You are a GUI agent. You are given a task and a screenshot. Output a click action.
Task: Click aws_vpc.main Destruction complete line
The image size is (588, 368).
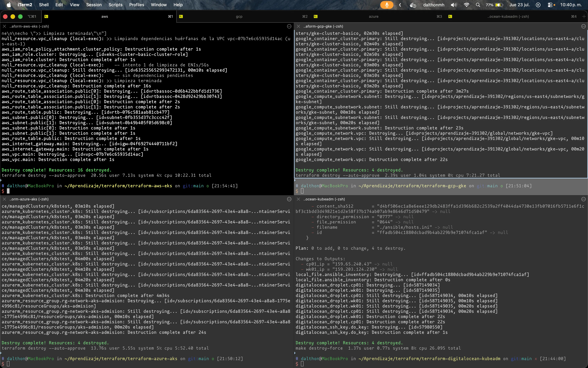point(58,159)
